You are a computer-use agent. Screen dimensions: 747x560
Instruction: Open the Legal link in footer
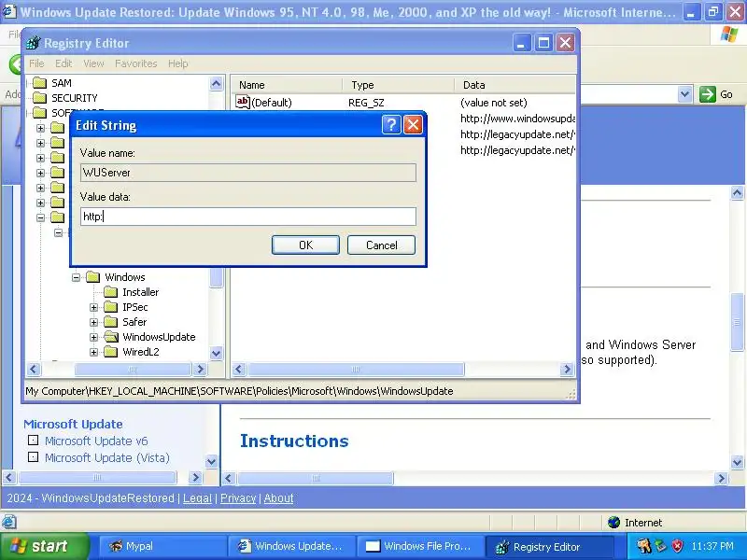pyautogui.click(x=197, y=498)
